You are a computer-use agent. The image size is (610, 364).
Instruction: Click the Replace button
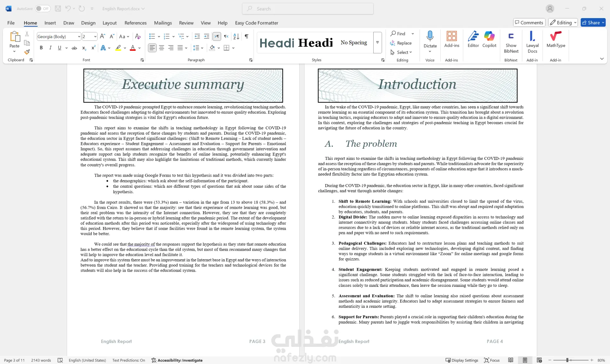[x=401, y=43]
